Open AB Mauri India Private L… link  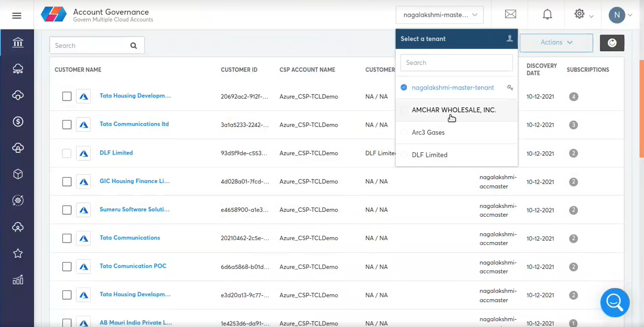pos(136,322)
